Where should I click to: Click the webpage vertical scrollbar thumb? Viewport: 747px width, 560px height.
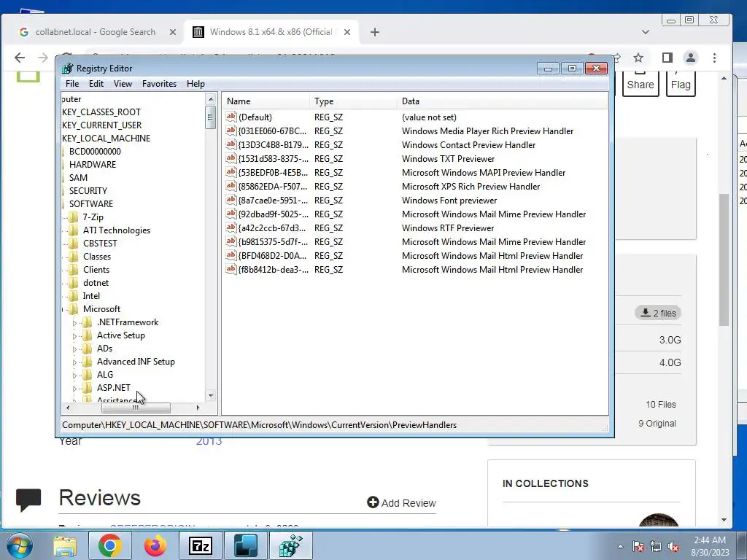point(724,260)
